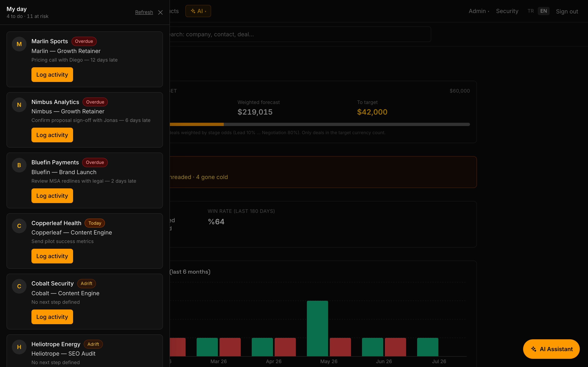
Task: Click the target progress bar
Action: (320, 124)
